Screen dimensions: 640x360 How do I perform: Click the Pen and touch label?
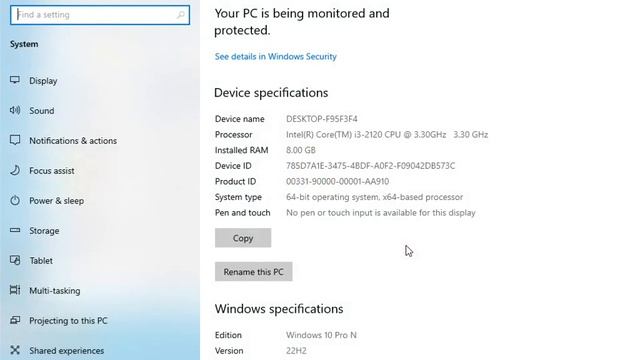click(x=242, y=213)
